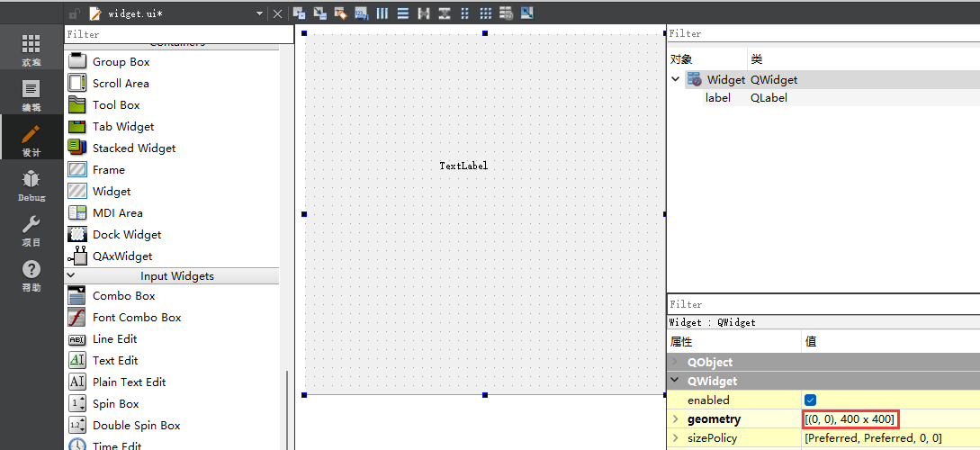Pick the Stacked Widget item
The height and width of the screenshot is (450, 980).
click(x=172, y=148)
